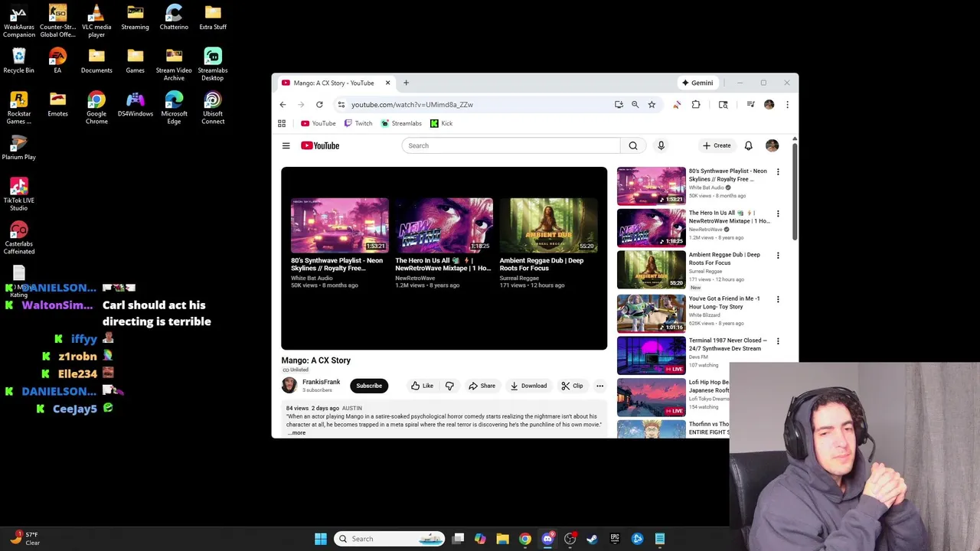Click the Windows Start button
This screenshot has height=551, width=980.
321,539
